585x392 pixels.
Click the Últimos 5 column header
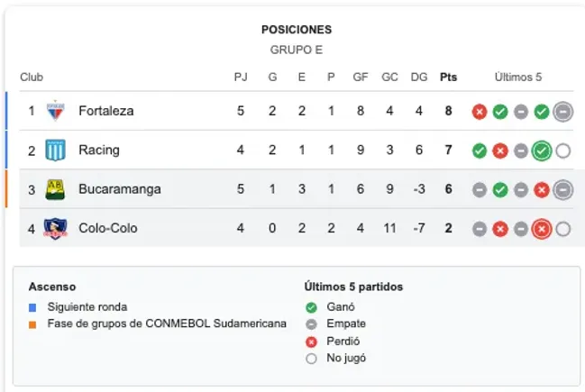[x=518, y=77]
